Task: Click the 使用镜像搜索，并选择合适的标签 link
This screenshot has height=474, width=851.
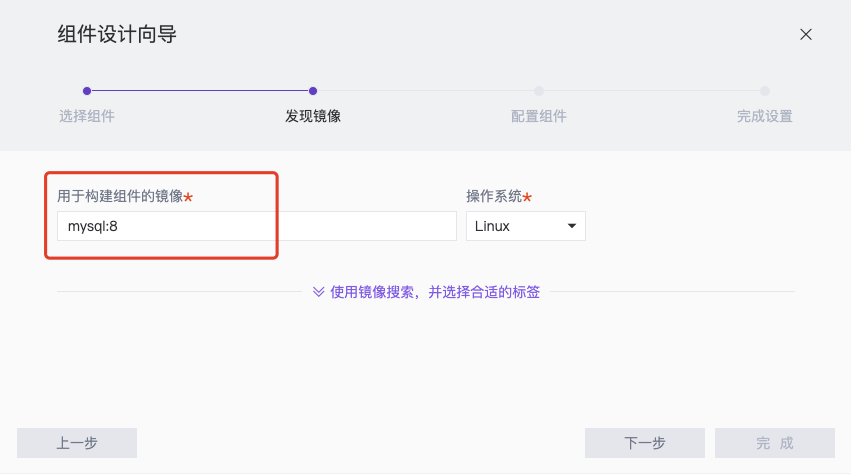Action: (435, 292)
